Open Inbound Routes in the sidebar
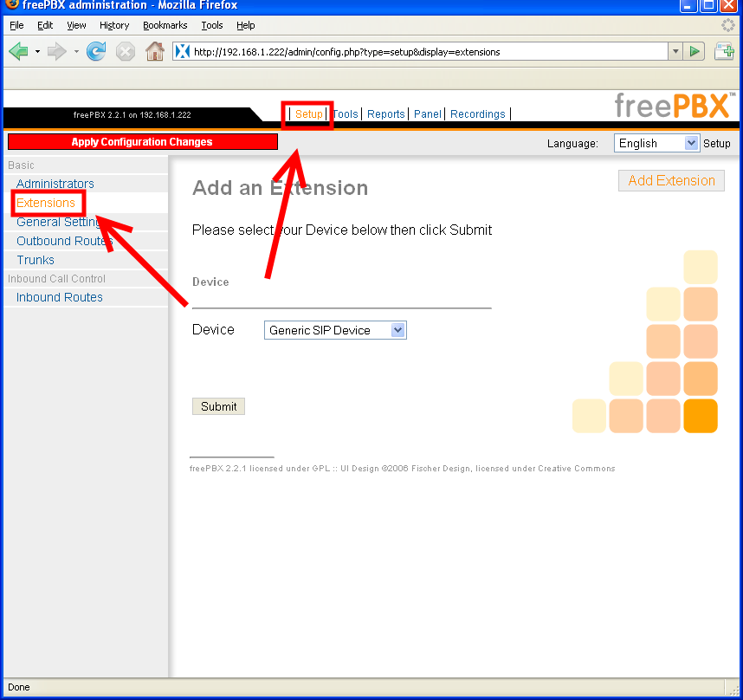Image resolution: width=743 pixels, height=700 pixels. point(60,297)
